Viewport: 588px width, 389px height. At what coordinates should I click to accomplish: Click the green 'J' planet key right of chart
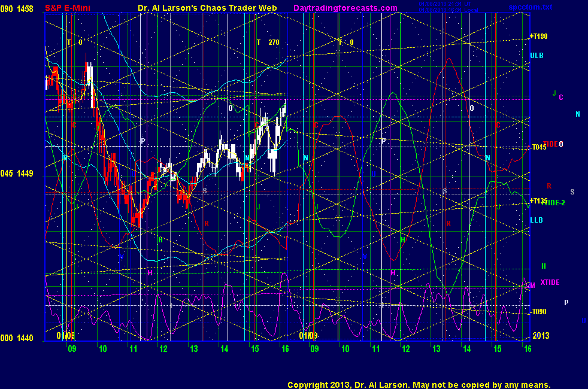tap(554, 93)
